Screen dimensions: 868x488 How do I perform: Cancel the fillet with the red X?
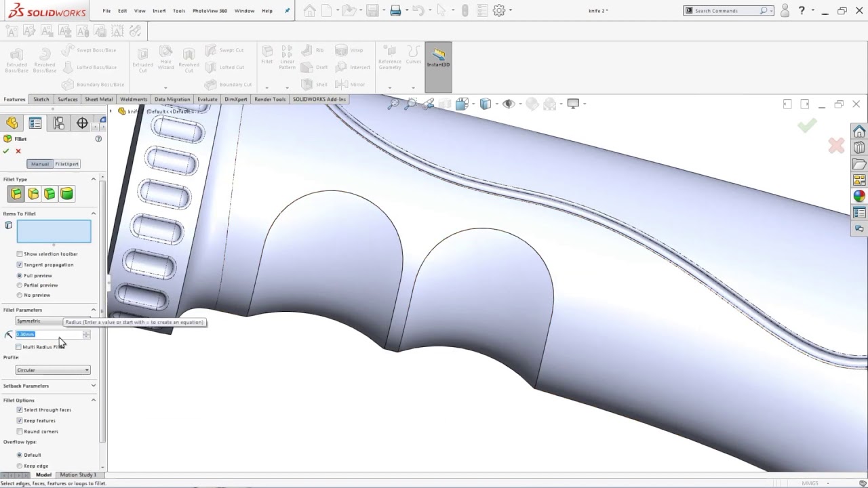[18, 151]
